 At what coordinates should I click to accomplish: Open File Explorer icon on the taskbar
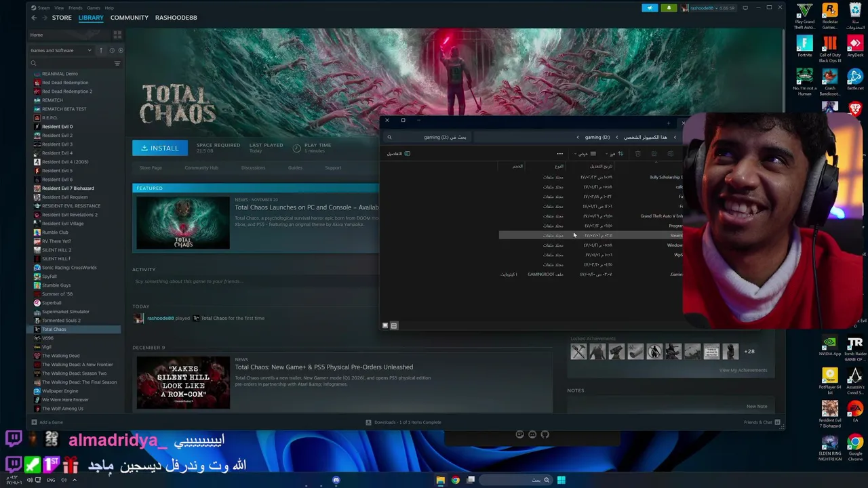[x=440, y=480]
